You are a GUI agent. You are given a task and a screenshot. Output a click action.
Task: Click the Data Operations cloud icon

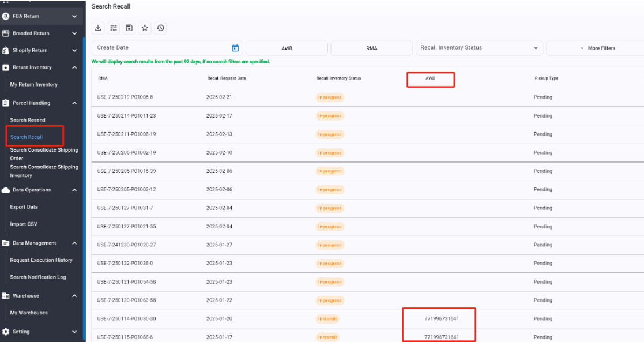click(6, 190)
